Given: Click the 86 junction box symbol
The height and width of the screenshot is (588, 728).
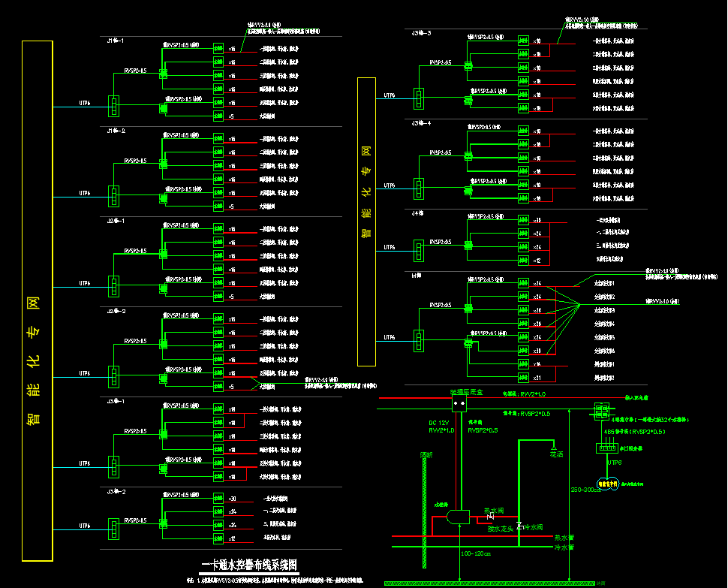Looking at the screenshot, I should pos(459,404).
